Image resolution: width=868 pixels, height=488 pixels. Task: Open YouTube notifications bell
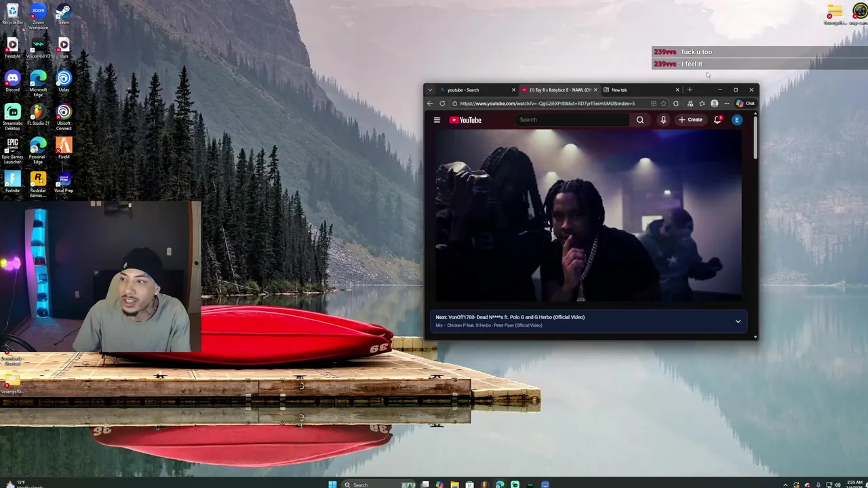717,120
